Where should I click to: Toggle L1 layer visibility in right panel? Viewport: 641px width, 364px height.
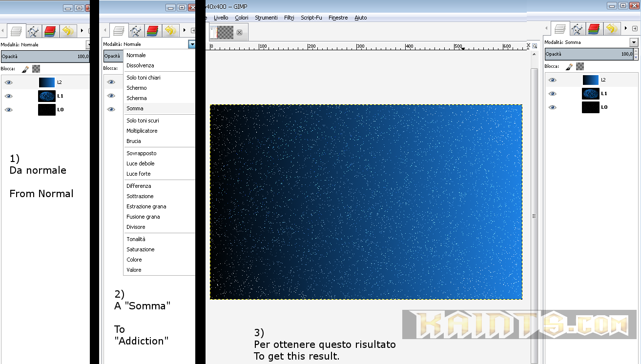[x=552, y=94]
